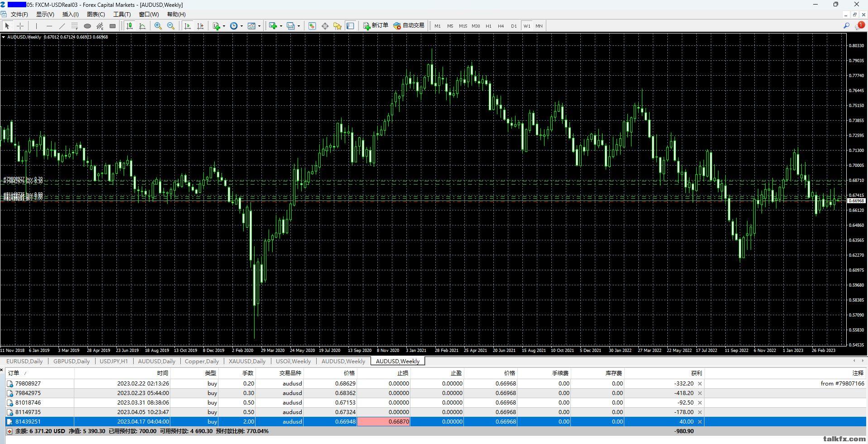
Task: Expand the templates dropdown arrow
Action: point(259,26)
